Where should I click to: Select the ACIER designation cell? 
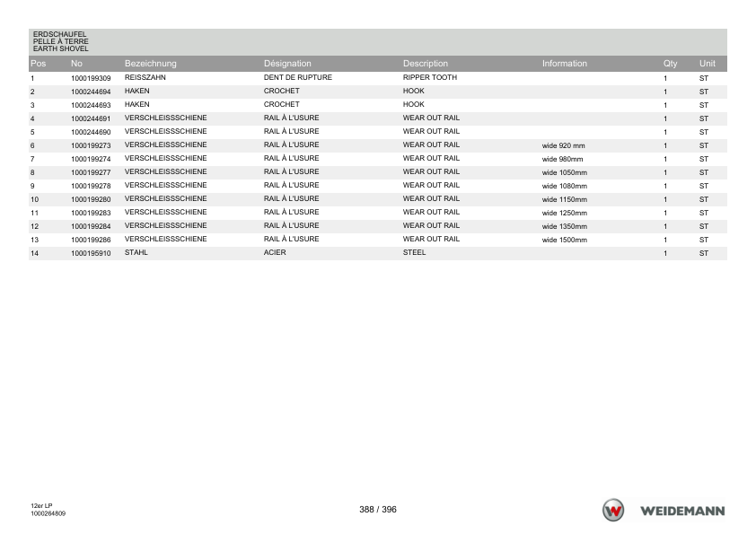click(275, 252)
